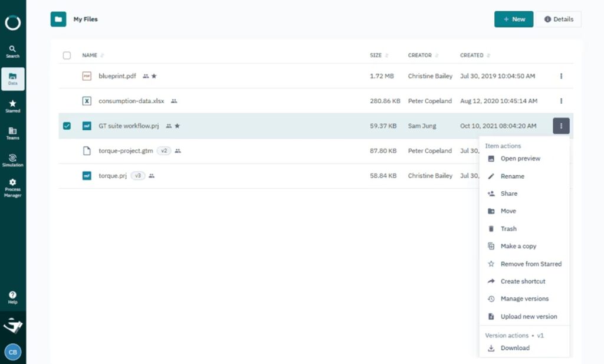
Task: Click date Aug 12, 2020 10:45:14 AM
Action: (x=498, y=101)
